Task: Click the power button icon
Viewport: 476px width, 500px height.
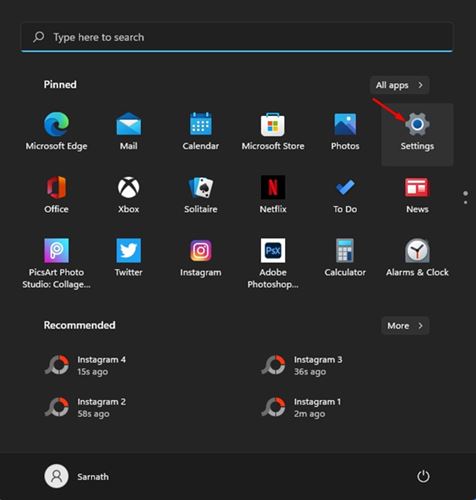Action: pyautogui.click(x=423, y=476)
